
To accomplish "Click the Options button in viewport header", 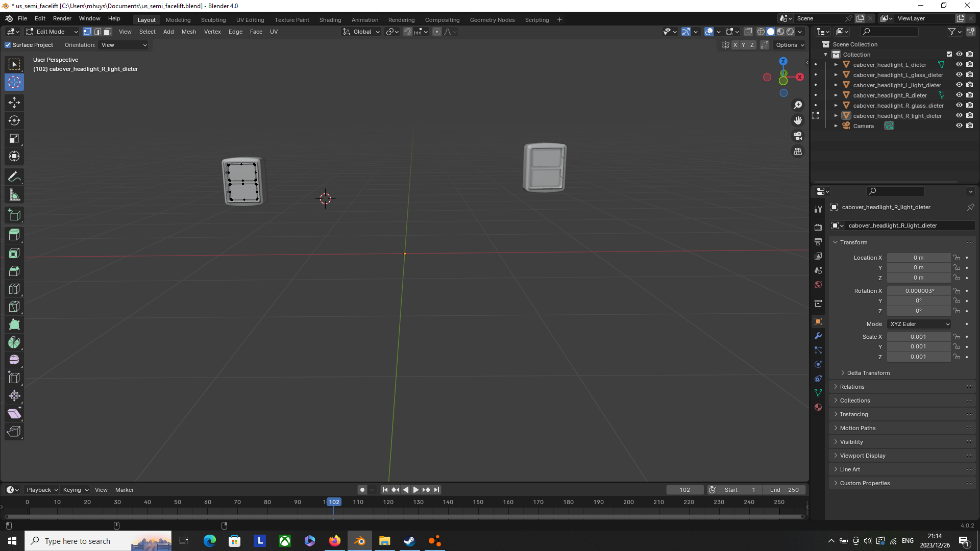I will coord(790,45).
